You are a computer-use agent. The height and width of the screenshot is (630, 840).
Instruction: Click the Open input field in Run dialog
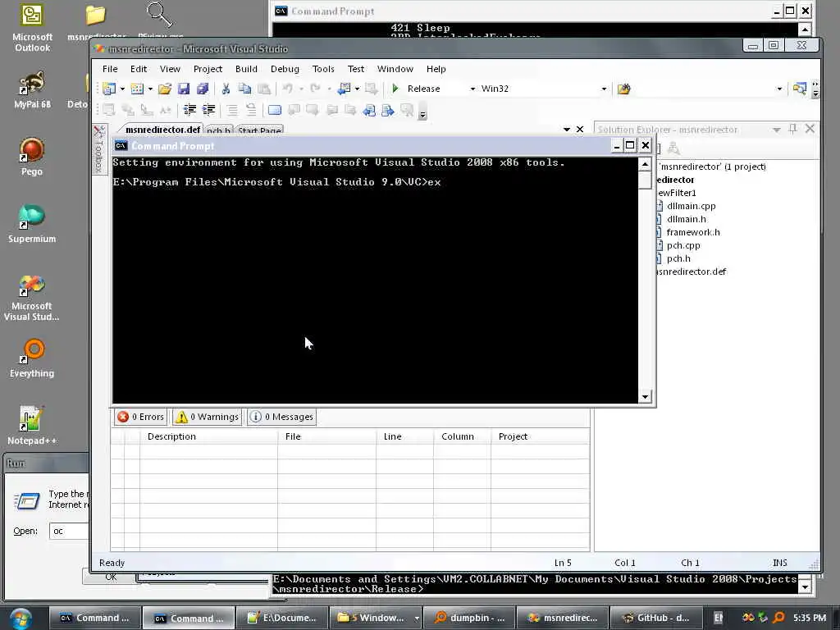pos(70,531)
